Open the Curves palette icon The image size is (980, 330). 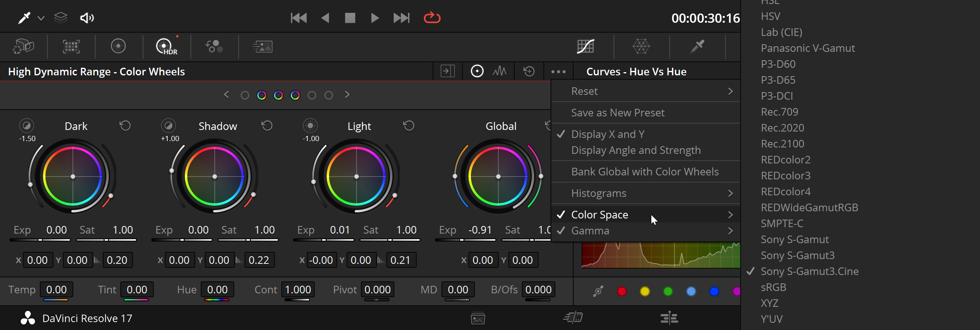[586, 47]
